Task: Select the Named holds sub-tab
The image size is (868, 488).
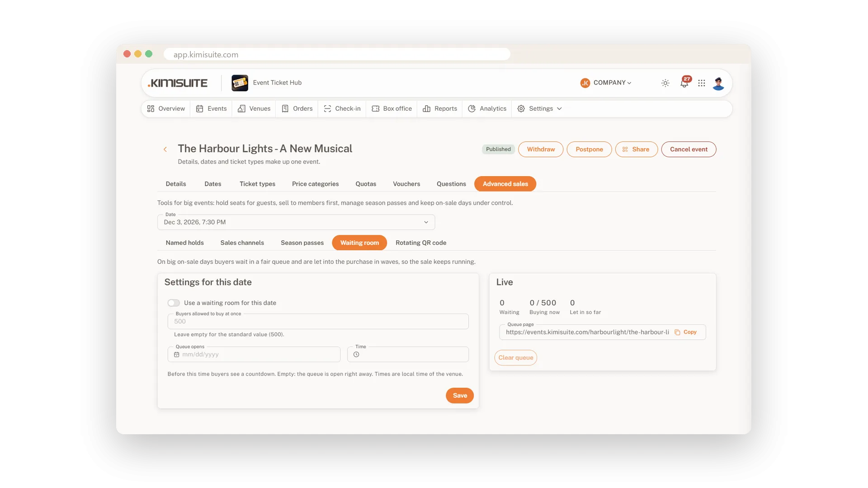Action: [185, 243]
